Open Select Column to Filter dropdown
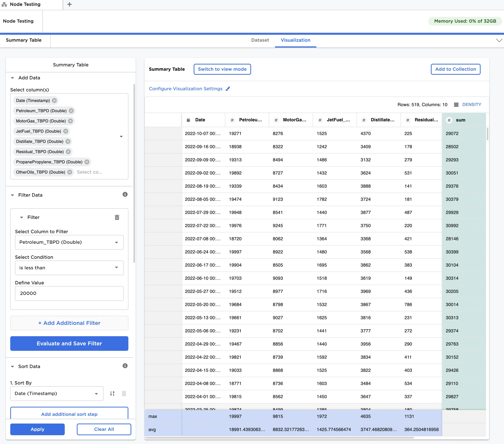The image size is (504, 444). tap(69, 242)
